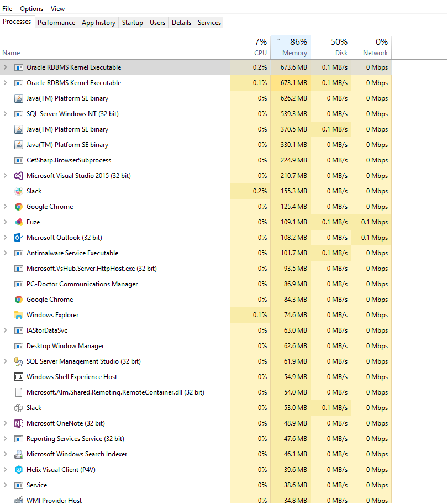Viewport: 447px width, 504px height.
Task: Expand the Microsoft Visual Studio 2015 process
Action: point(5,176)
